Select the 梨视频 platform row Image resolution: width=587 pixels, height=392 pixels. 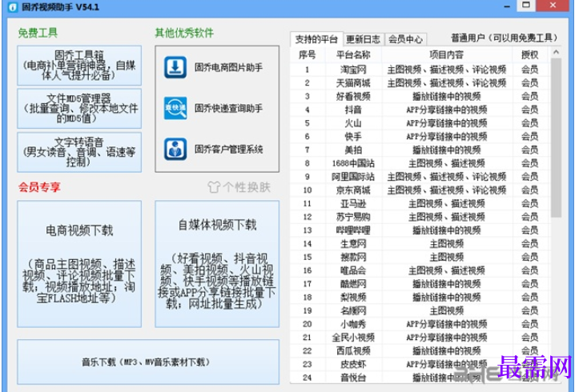pos(420,298)
